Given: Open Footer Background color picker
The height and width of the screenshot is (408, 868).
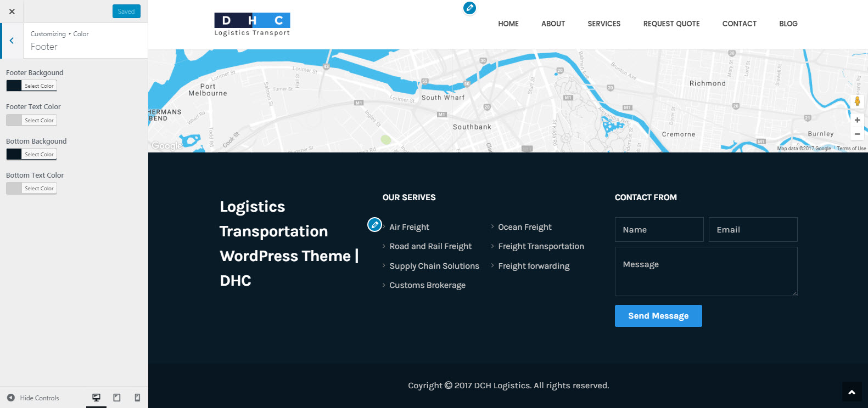Looking at the screenshot, I should pos(32,86).
